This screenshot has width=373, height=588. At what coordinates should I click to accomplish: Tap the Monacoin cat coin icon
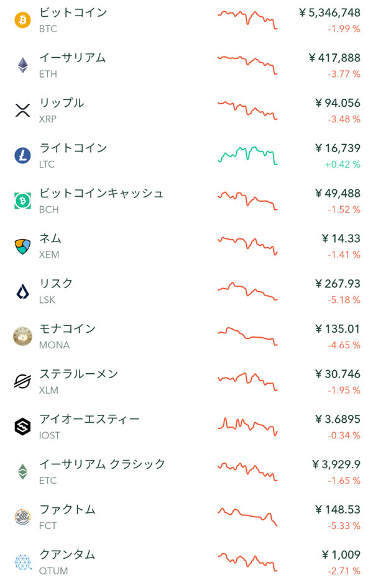pyautogui.click(x=22, y=337)
